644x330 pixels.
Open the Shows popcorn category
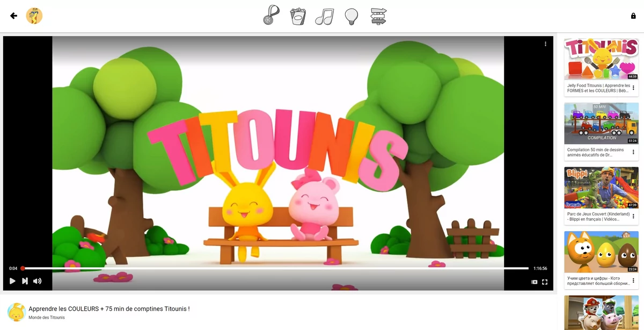point(298,16)
